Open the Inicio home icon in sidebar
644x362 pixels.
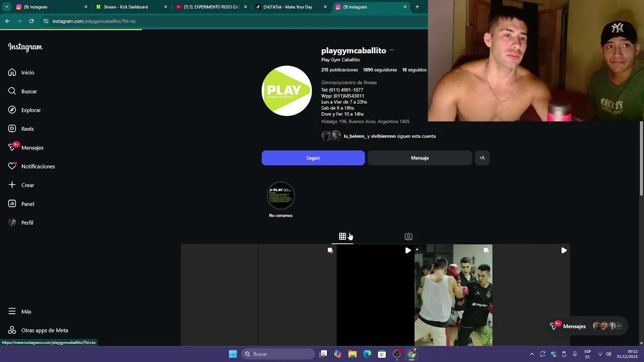click(12, 72)
